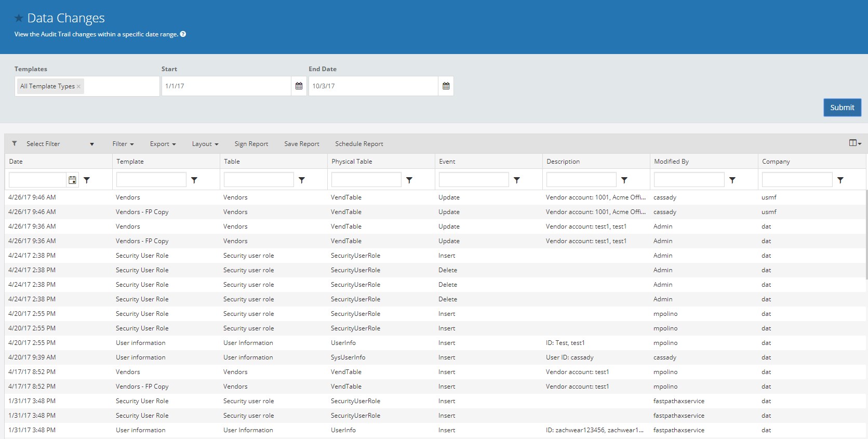The image size is (868, 439).
Task: Click the Event column filter funnel
Action: click(517, 180)
